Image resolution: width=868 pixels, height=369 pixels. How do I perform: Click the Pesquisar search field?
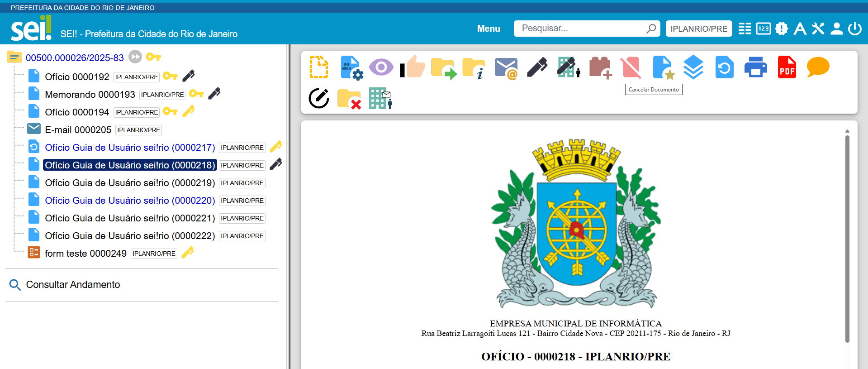click(581, 29)
